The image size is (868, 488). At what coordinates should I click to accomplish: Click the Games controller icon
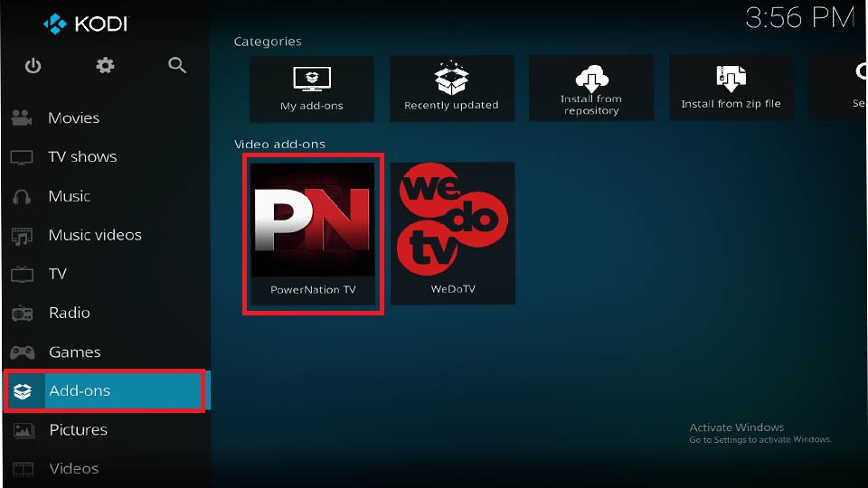click(x=22, y=352)
